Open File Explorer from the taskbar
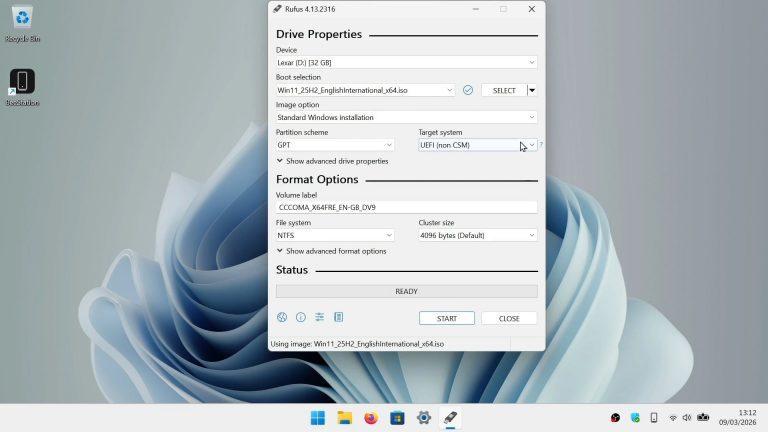This screenshot has width=768, height=432. click(344, 418)
